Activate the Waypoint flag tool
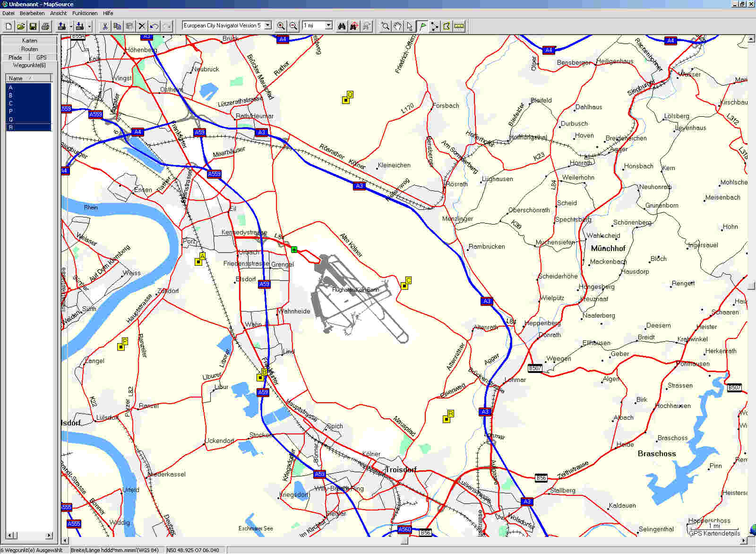Viewport: 756px width, 554px height. (422, 26)
